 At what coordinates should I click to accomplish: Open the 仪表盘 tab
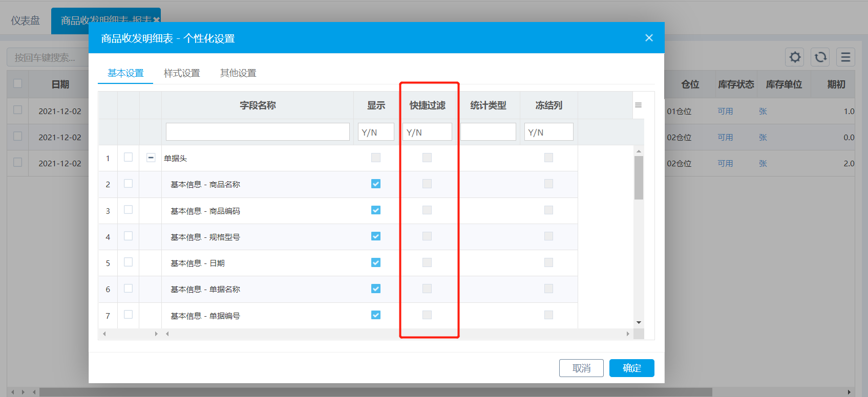[x=26, y=20]
